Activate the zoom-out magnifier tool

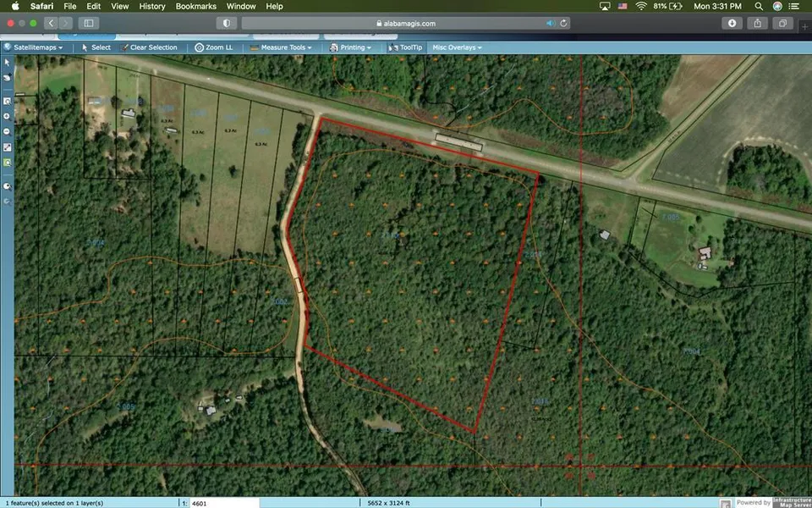pyautogui.click(x=8, y=131)
